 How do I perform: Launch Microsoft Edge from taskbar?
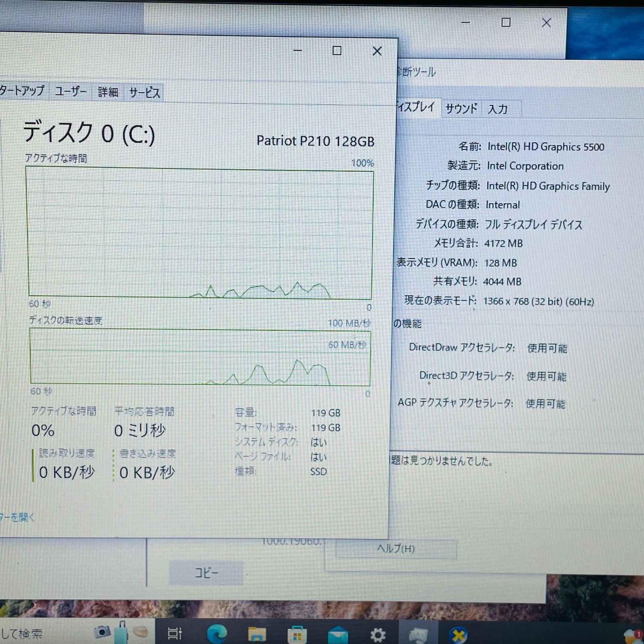click(217, 634)
